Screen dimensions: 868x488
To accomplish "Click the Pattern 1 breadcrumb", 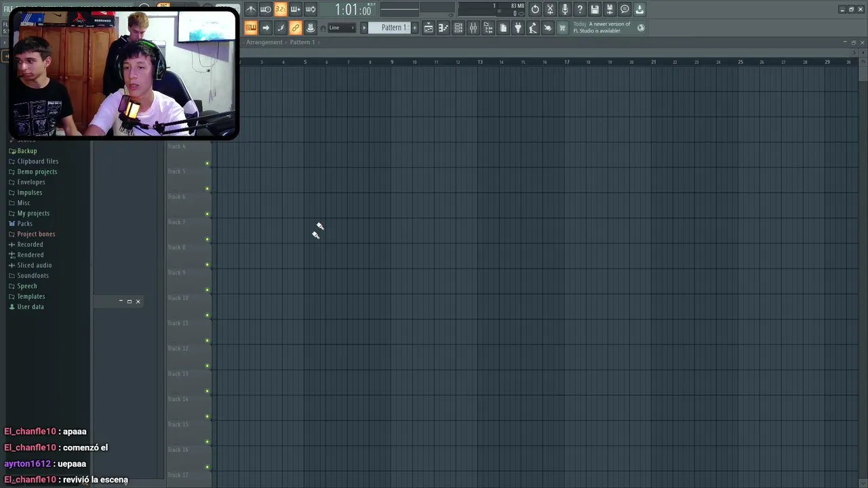I will click(302, 42).
